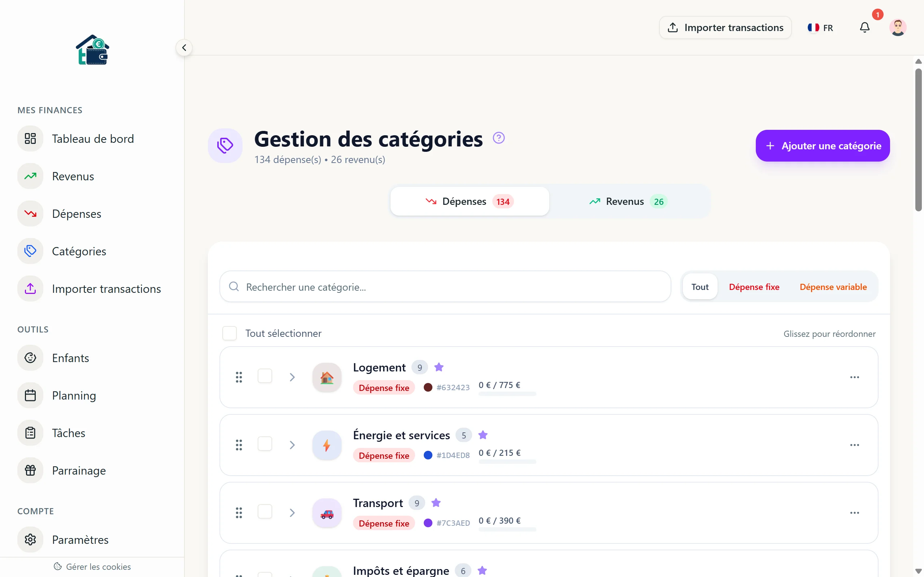Open the user avatar profile
The height and width of the screenshot is (577, 924).
click(x=897, y=27)
